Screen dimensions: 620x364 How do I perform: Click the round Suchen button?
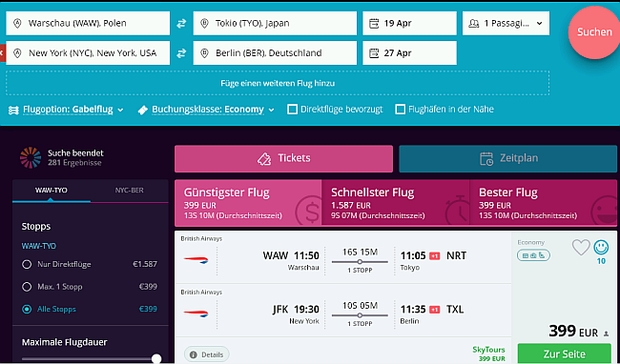click(x=594, y=32)
